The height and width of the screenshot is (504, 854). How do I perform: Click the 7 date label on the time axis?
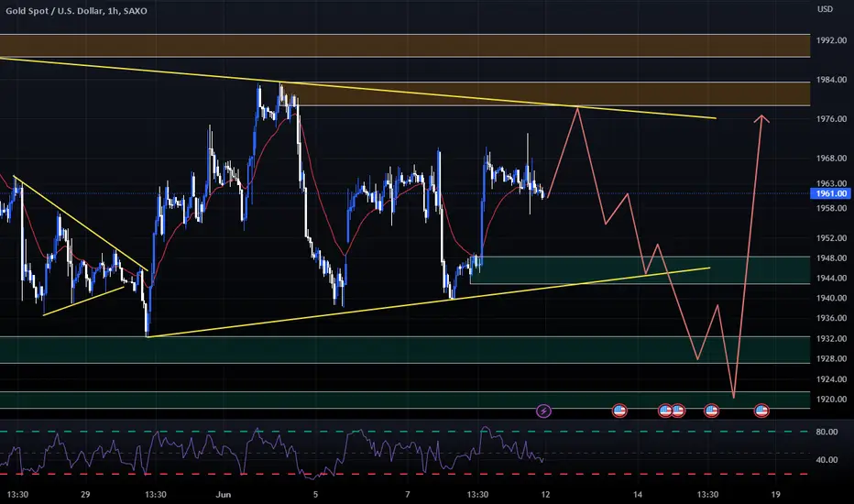click(408, 495)
